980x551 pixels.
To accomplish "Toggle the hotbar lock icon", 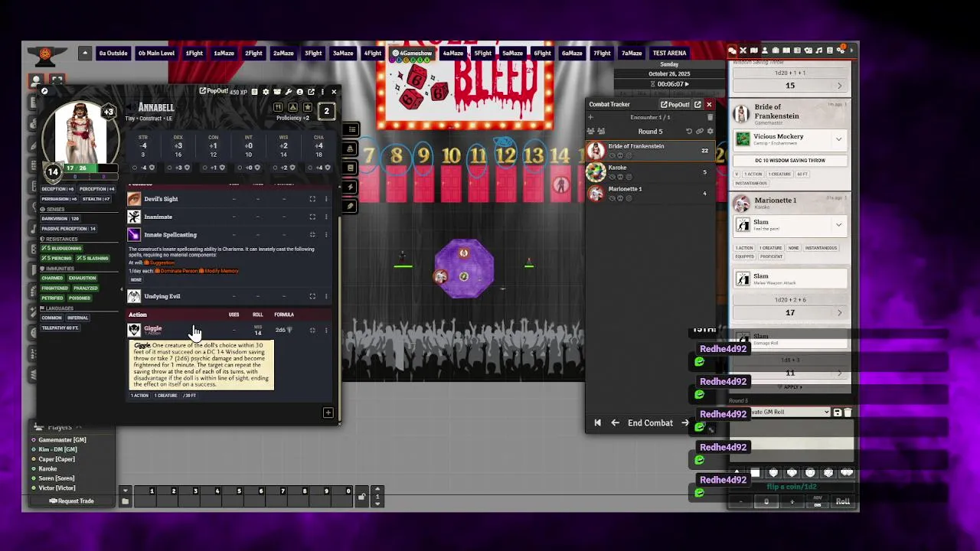I will pyautogui.click(x=361, y=497).
